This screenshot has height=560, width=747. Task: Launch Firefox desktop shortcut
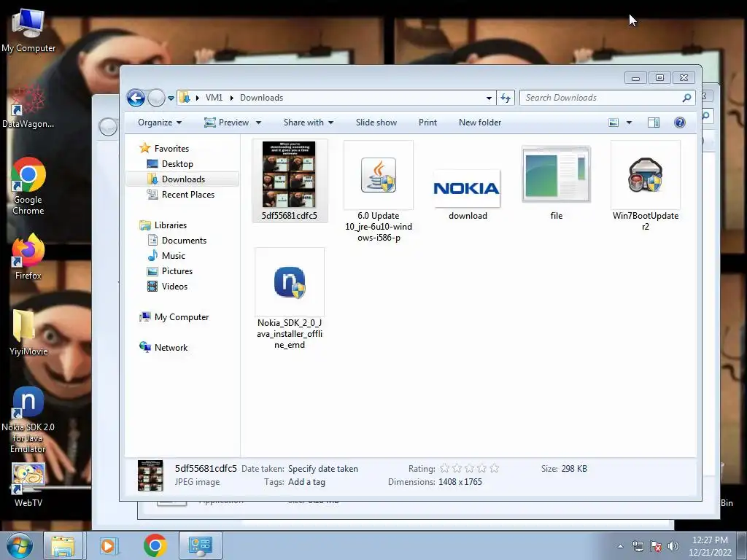tap(28, 256)
